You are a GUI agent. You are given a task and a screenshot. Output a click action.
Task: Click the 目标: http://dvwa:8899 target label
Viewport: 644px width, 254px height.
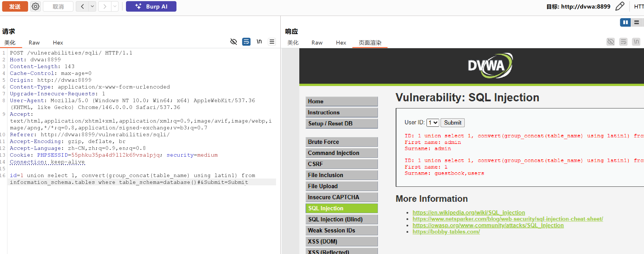(x=578, y=7)
